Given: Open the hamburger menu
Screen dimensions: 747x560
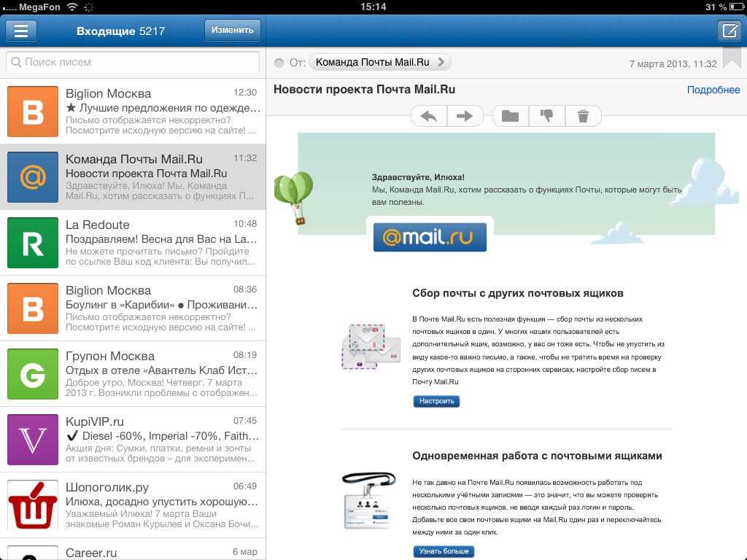Looking at the screenshot, I should (x=21, y=31).
